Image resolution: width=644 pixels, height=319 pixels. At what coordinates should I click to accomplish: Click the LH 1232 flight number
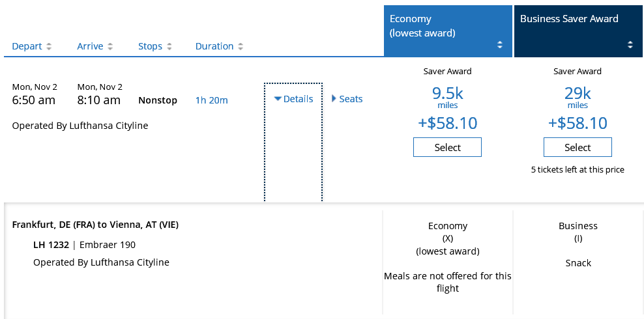(51, 245)
